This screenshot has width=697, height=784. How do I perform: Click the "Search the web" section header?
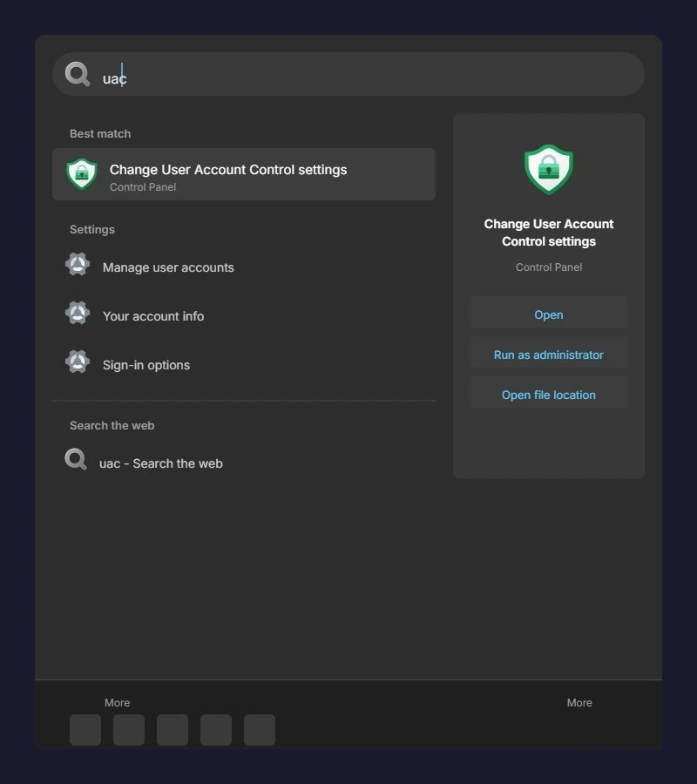112,425
